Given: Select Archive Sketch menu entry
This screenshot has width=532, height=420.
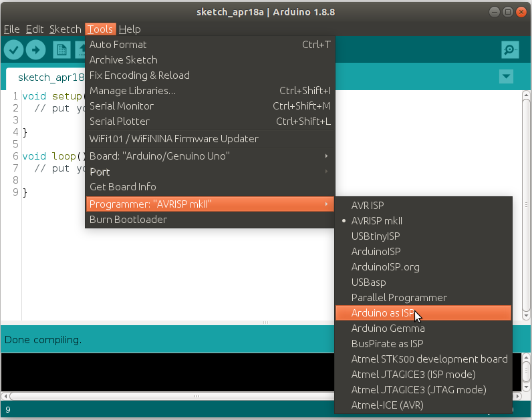Looking at the screenshot, I should pyautogui.click(x=210, y=60).
